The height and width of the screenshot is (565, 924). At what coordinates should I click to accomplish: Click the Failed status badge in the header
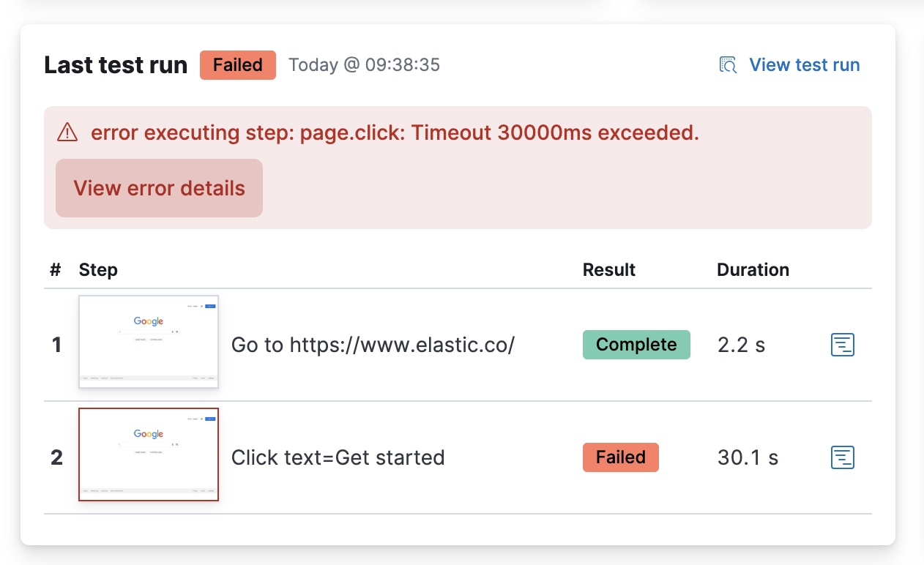point(237,64)
